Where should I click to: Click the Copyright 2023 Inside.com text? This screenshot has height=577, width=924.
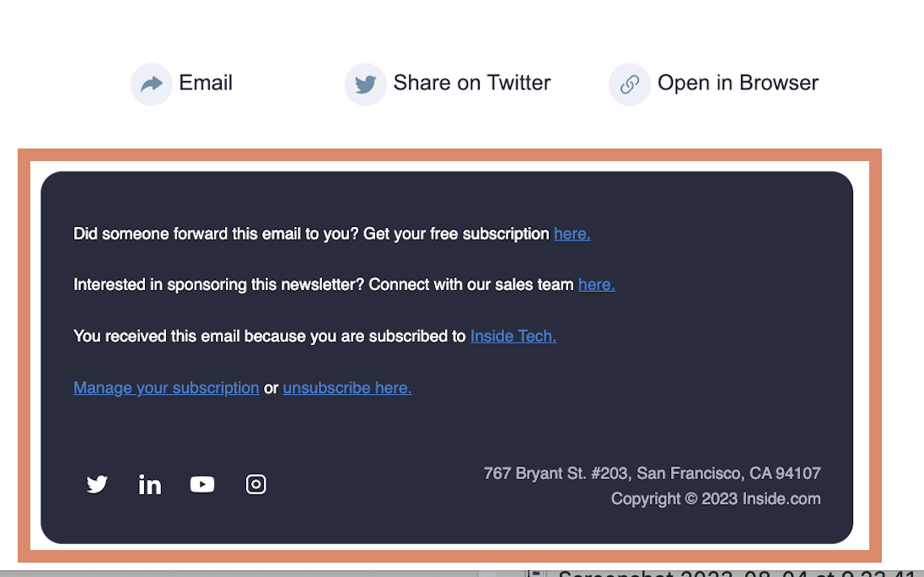pyautogui.click(x=716, y=499)
